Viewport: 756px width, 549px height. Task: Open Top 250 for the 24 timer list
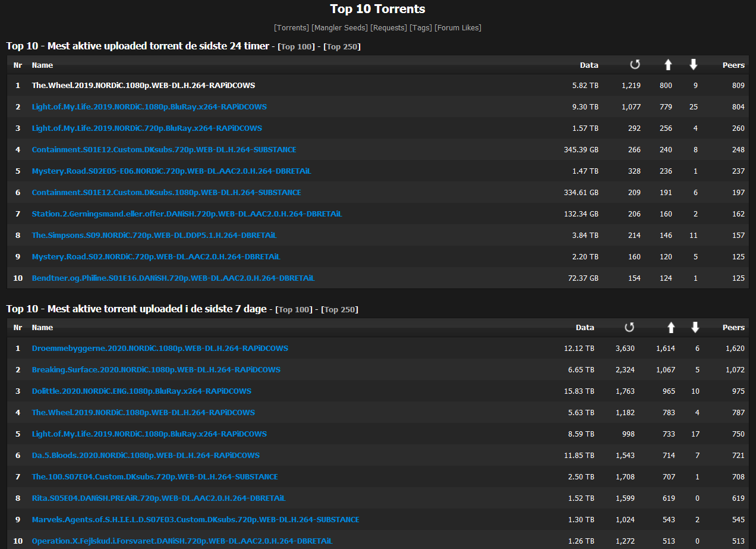342,47
